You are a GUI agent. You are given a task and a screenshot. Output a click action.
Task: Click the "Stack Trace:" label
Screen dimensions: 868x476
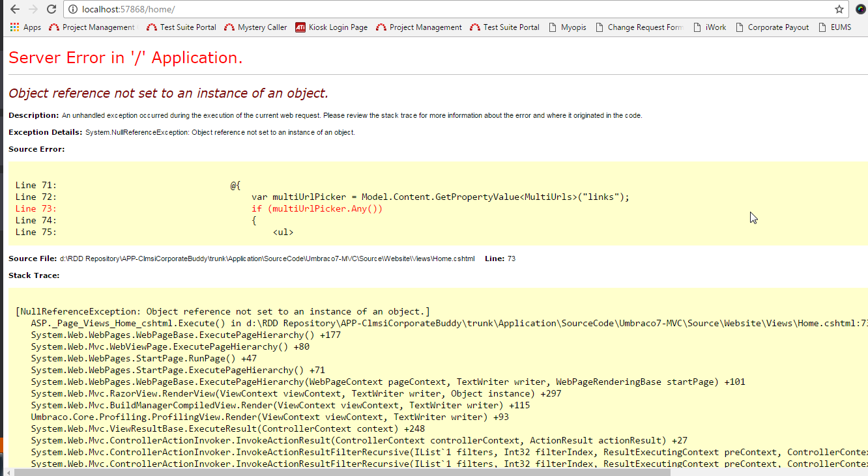click(x=34, y=275)
